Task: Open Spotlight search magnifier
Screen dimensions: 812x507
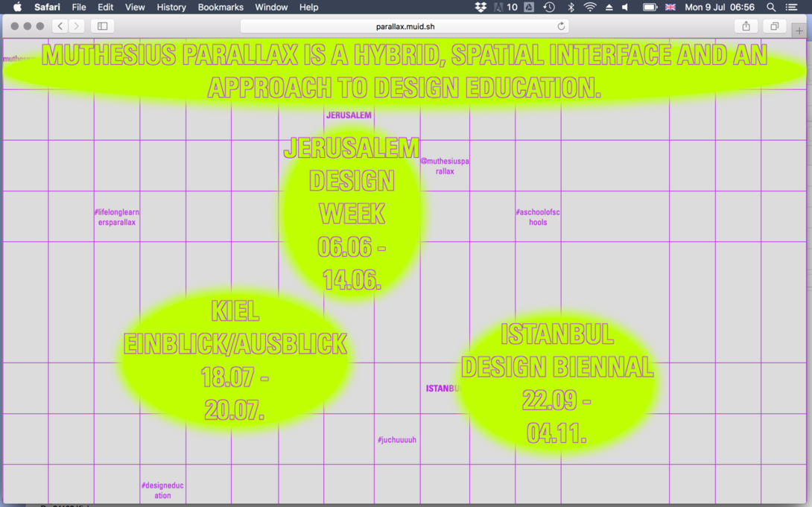Action: coord(771,7)
